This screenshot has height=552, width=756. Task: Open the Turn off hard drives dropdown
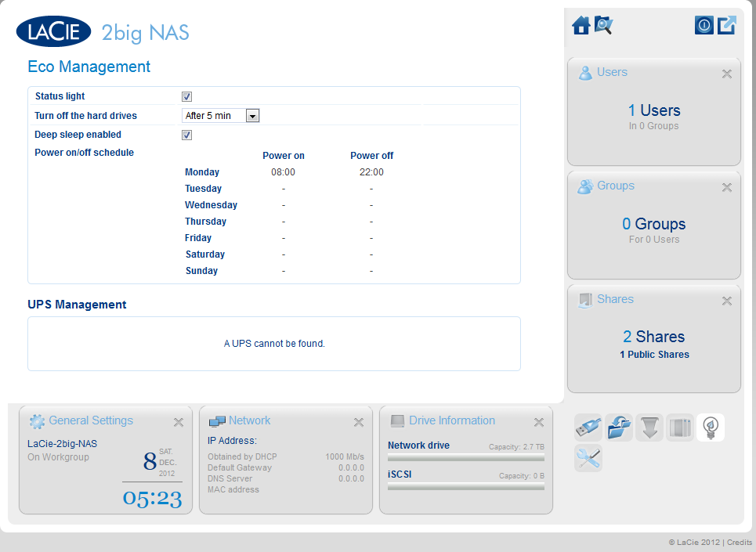click(221, 116)
